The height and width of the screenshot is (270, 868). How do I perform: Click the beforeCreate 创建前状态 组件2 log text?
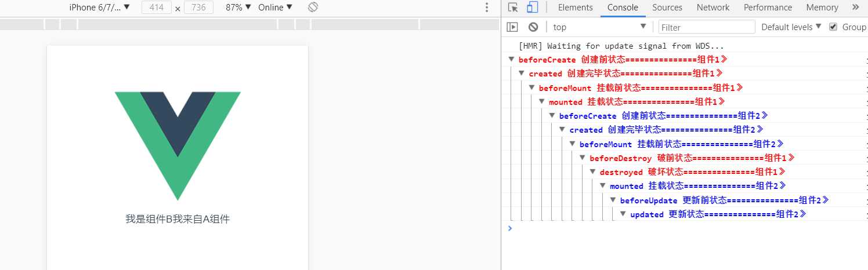(x=663, y=116)
